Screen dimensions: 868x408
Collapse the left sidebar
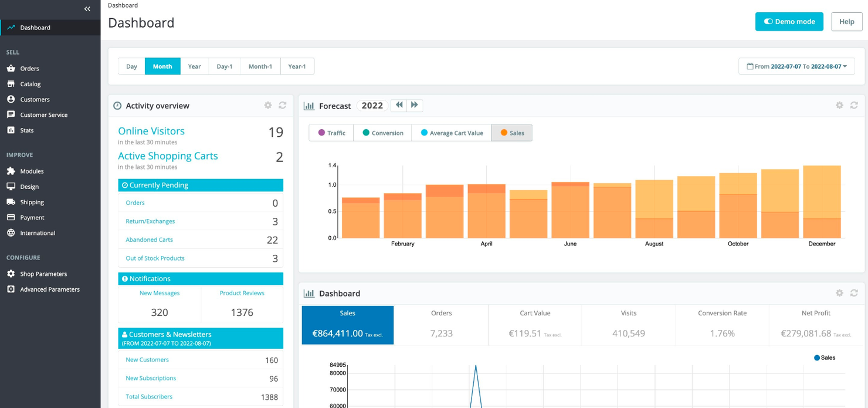pos(87,9)
